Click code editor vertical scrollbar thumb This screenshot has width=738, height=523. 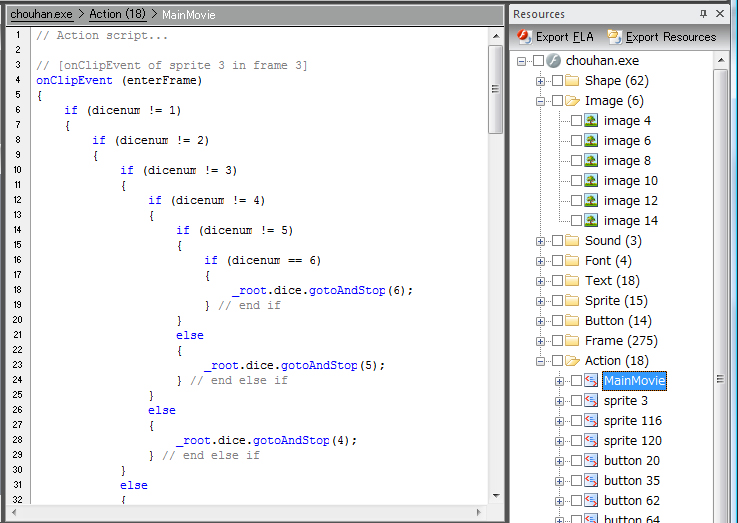point(496,89)
